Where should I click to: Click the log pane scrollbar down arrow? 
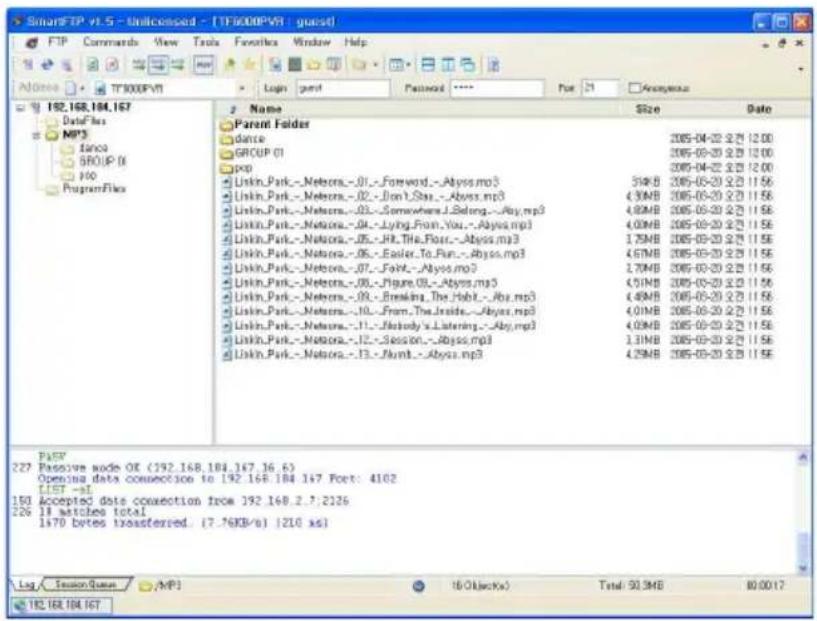click(x=803, y=568)
